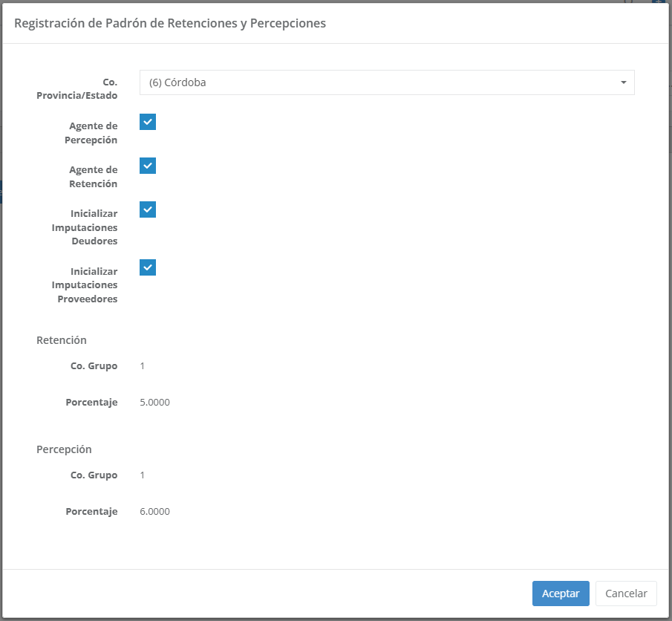Toggle the Agente de Retención checkbox
This screenshot has width=672, height=621.
[148, 166]
